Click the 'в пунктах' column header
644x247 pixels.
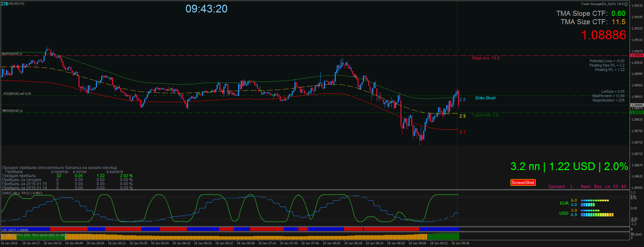(x=60, y=172)
